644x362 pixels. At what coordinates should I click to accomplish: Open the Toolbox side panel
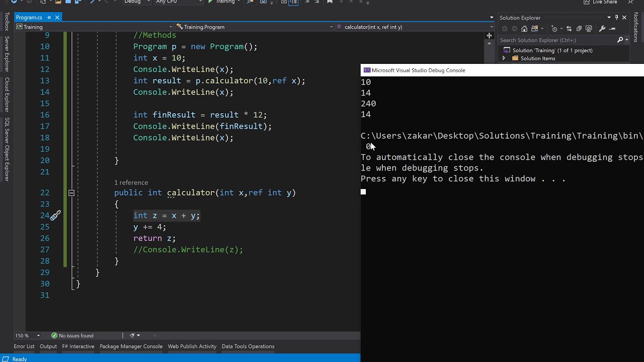pyautogui.click(x=7, y=22)
